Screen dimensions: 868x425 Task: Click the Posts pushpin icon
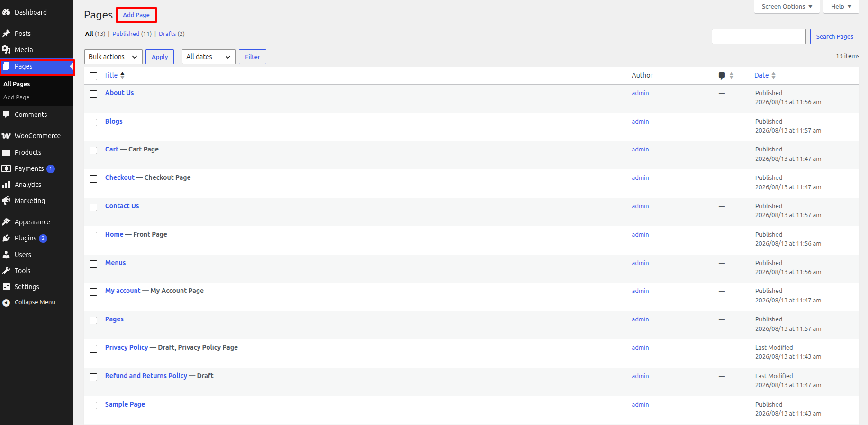[x=6, y=34]
